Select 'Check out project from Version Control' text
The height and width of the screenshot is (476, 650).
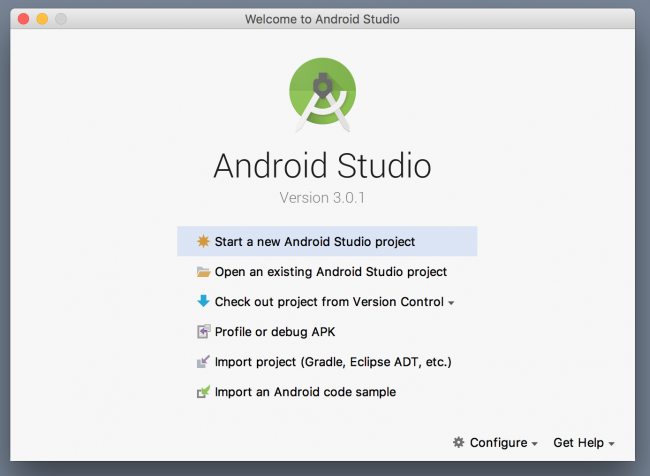(328, 301)
